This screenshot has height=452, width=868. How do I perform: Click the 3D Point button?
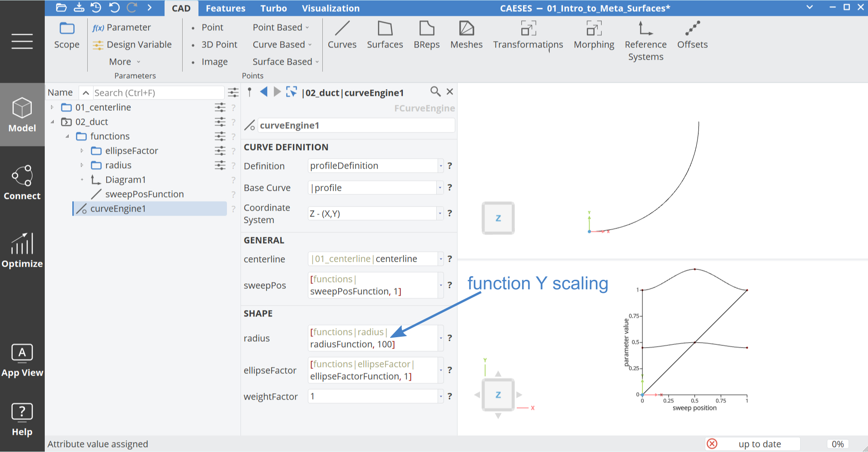click(x=219, y=45)
